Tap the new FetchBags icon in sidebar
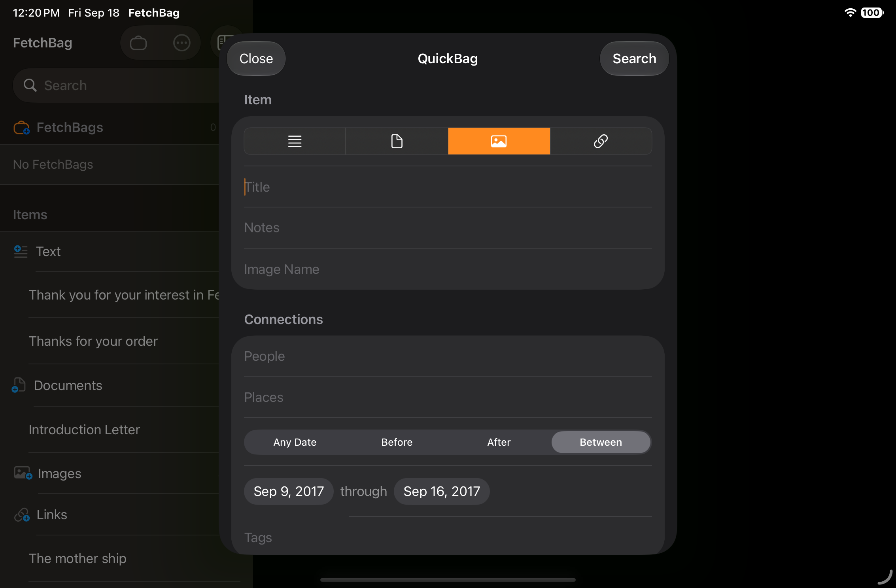Viewport: 896px width, 588px height. 21,128
